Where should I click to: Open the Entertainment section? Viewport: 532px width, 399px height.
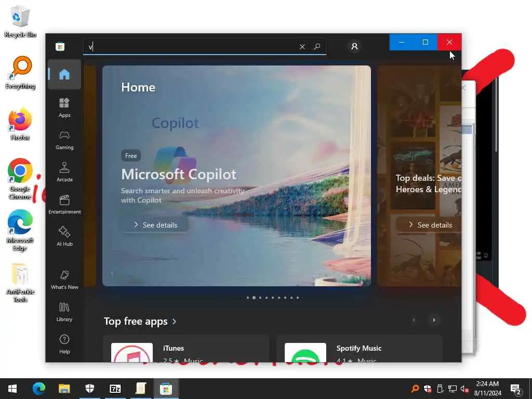(64, 204)
